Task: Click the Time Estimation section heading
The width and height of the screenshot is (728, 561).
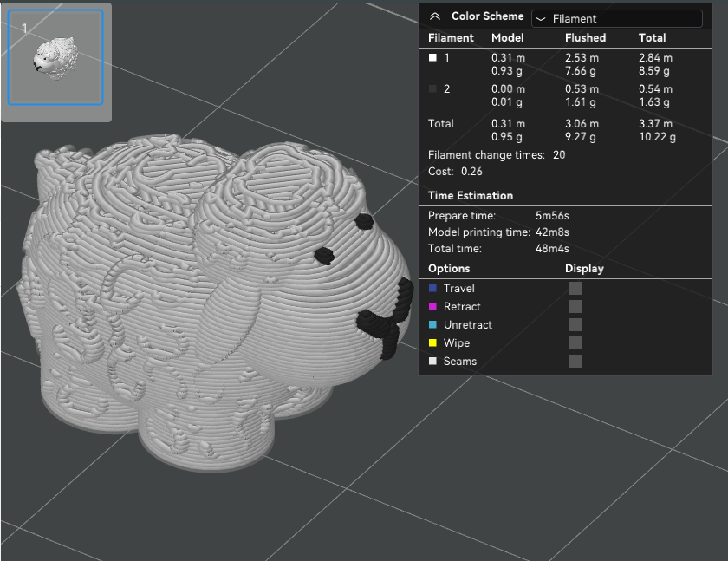Action: pos(471,195)
